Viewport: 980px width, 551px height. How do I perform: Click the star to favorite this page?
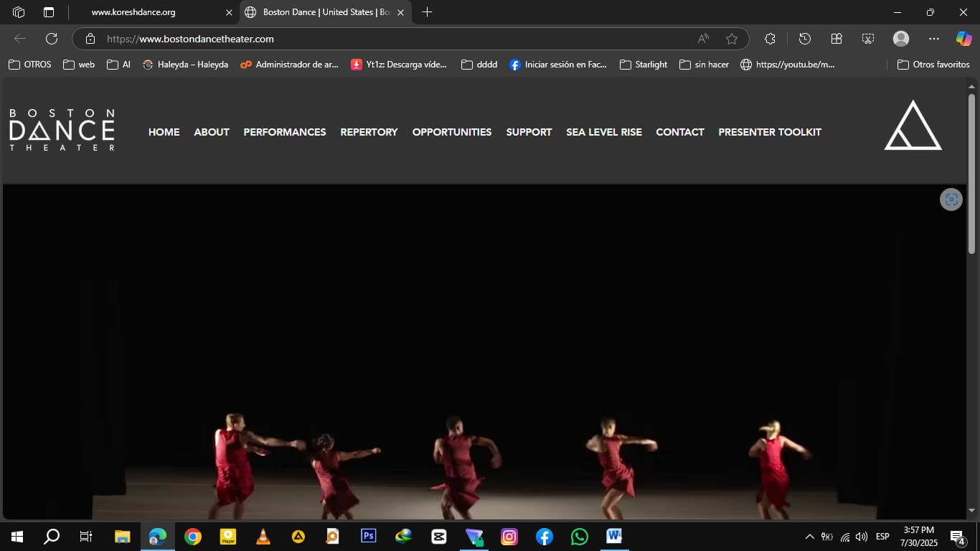point(731,39)
